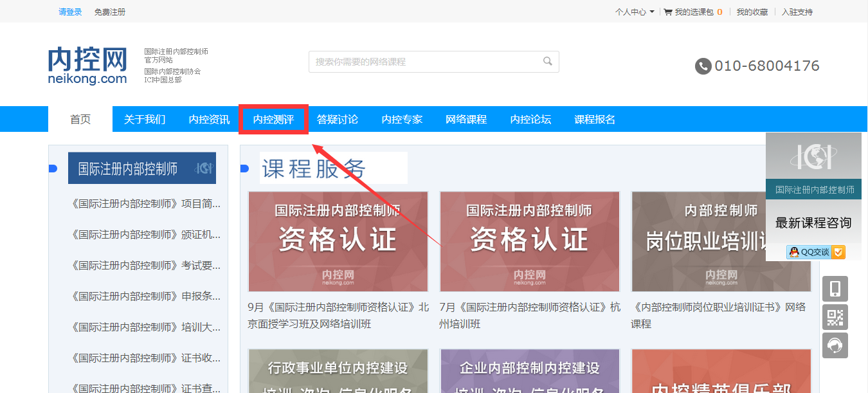Click the 免费注册 register link

click(x=110, y=12)
